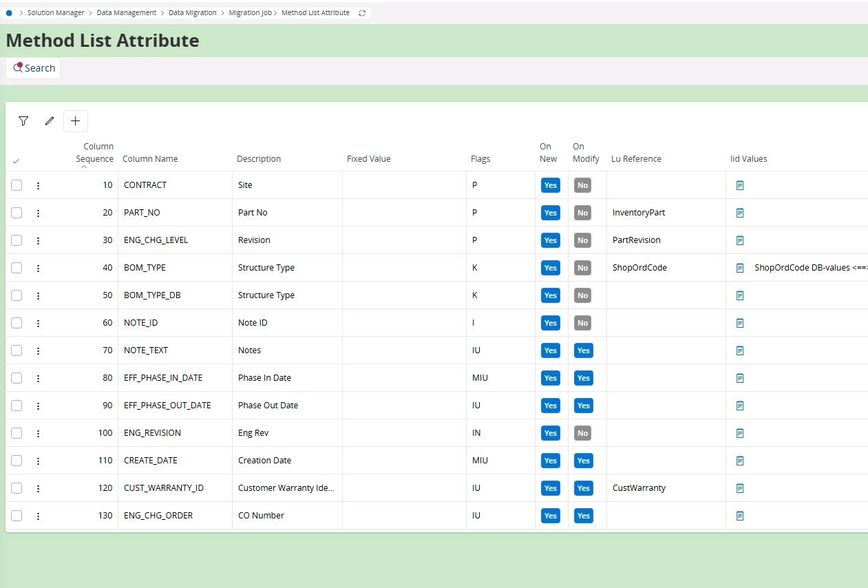Open Iid Values editor for ENG_CHG_ORDER row

click(x=740, y=516)
